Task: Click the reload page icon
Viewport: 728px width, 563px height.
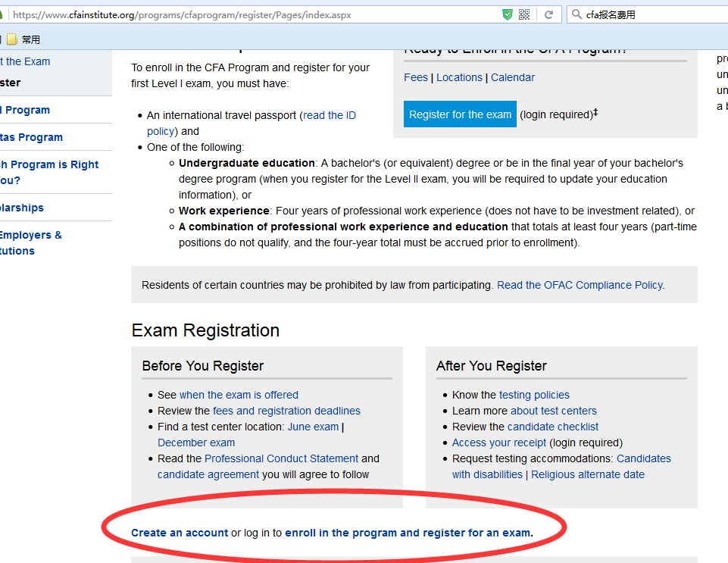Action: 548,14
